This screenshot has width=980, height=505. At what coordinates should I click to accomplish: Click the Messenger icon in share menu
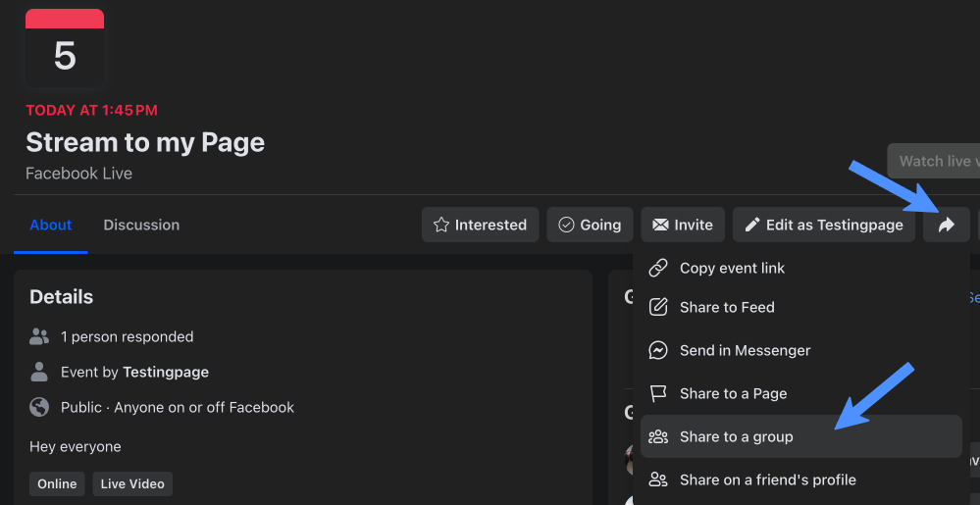pyautogui.click(x=659, y=350)
